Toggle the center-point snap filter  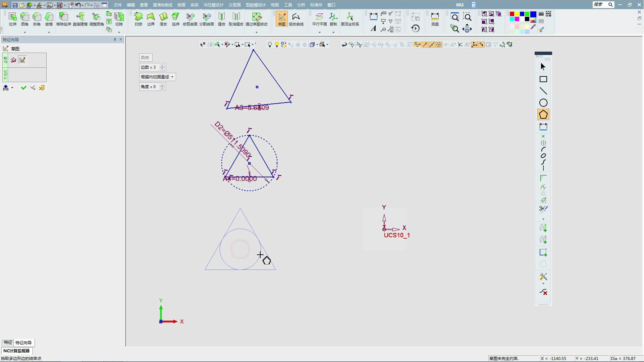pyautogui.click(x=439, y=45)
